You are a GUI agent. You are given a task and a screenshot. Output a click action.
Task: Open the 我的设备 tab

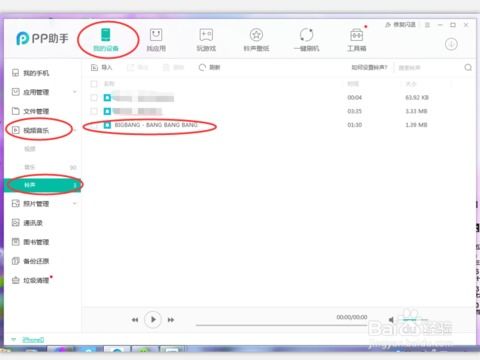106,40
